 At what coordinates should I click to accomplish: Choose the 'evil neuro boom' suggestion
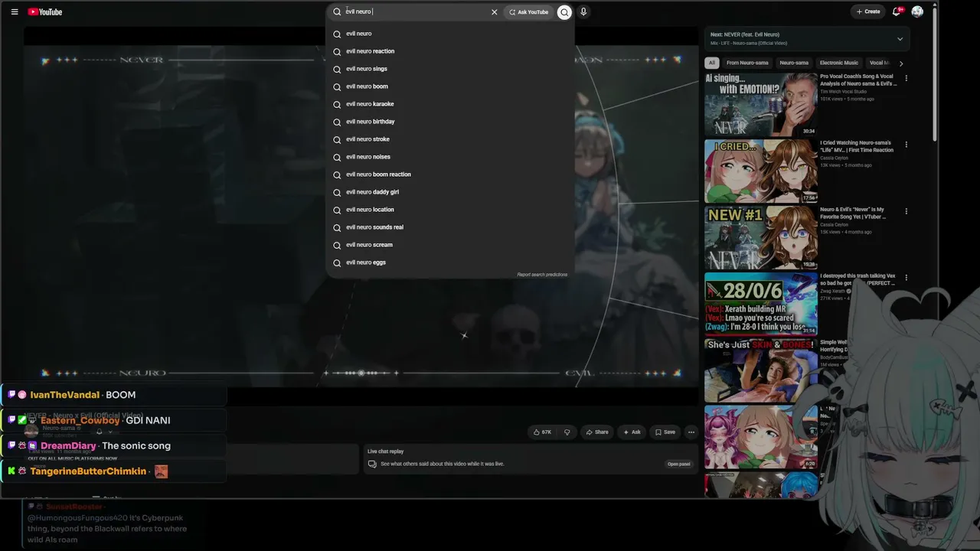coord(450,86)
